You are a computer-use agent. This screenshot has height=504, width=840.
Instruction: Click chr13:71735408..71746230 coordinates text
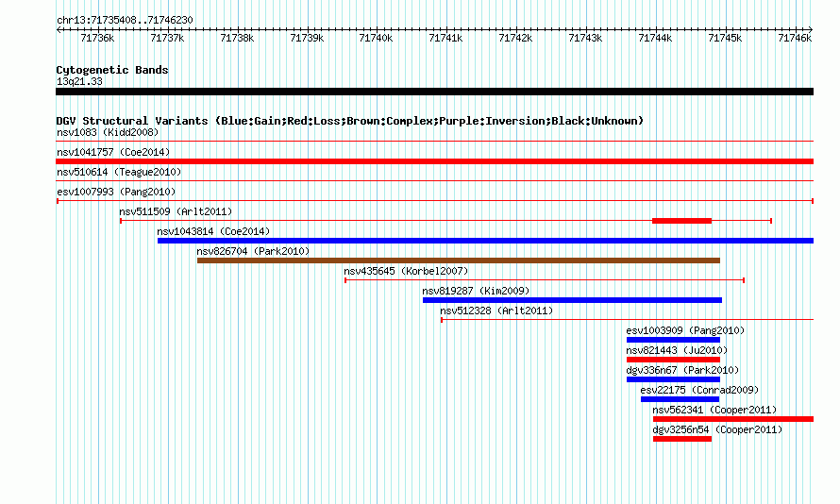coord(125,20)
